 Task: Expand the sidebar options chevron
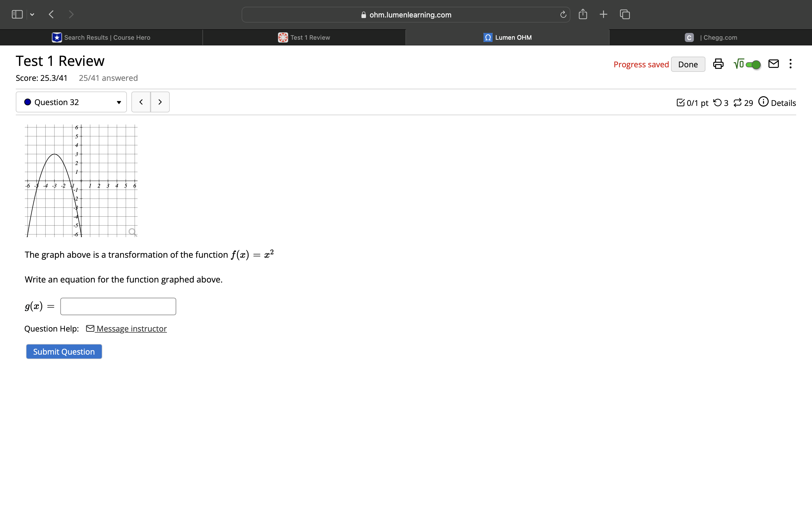coord(32,14)
